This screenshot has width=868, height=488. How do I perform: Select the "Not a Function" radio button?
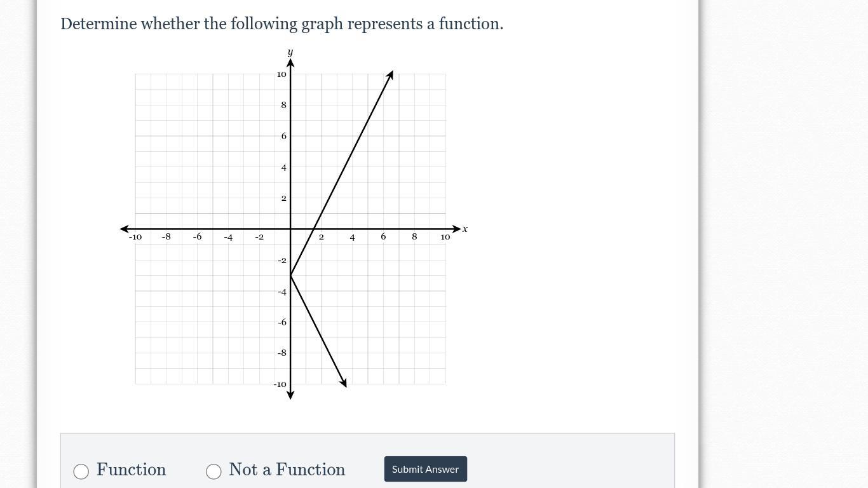pyautogui.click(x=214, y=471)
